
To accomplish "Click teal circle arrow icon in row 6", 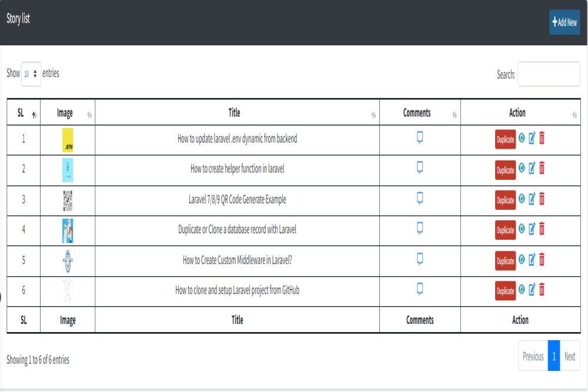I will (x=522, y=289).
